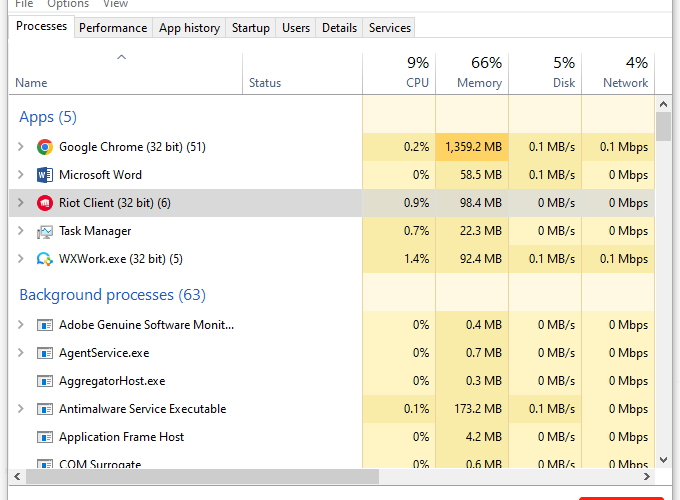Select the Google Chrome (32 bit) row

(331, 147)
